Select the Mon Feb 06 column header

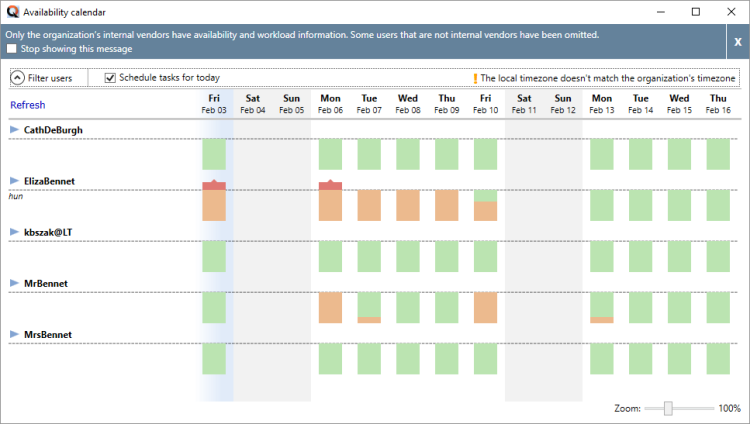(x=331, y=104)
